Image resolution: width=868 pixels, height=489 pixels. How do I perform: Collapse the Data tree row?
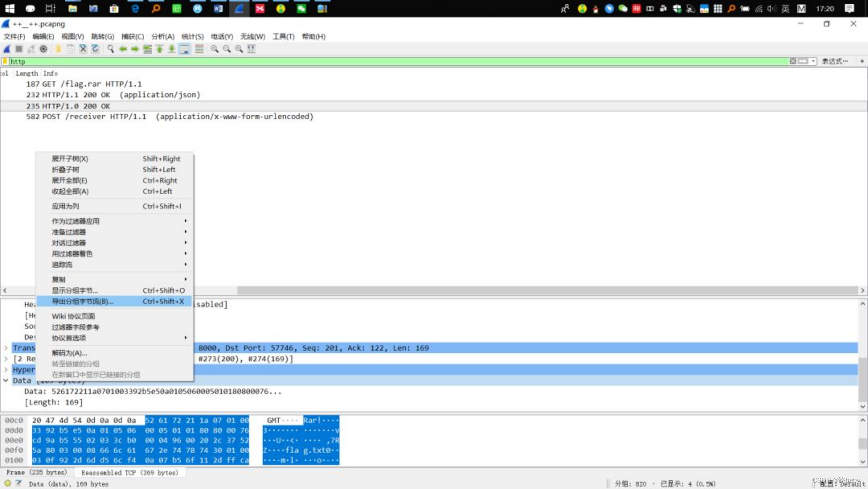click(6, 381)
